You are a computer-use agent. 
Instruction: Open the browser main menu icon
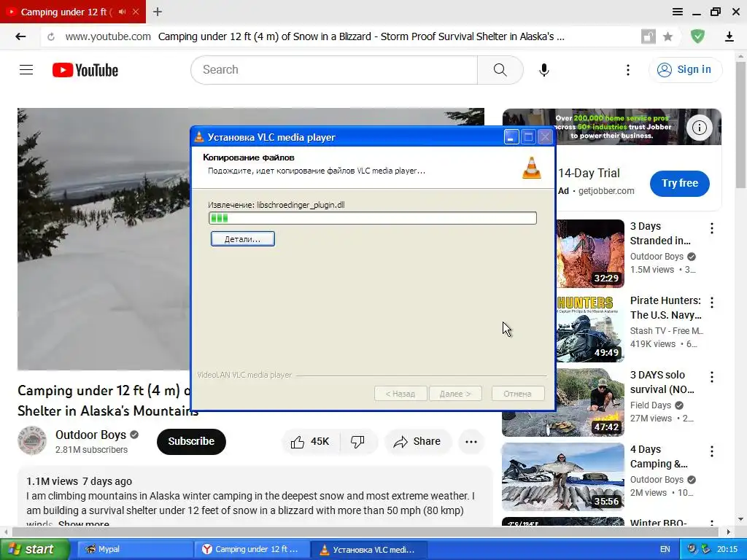click(678, 12)
